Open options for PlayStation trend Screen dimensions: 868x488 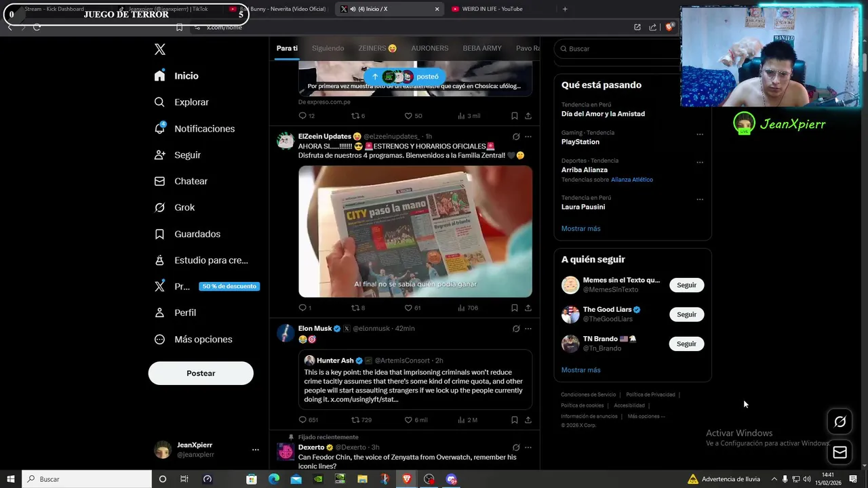[700, 134]
